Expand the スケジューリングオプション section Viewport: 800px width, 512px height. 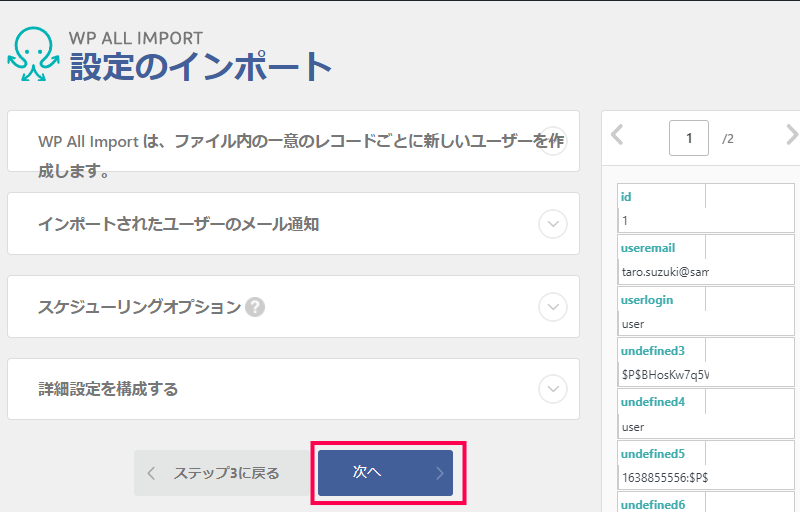[x=553, y=307]
